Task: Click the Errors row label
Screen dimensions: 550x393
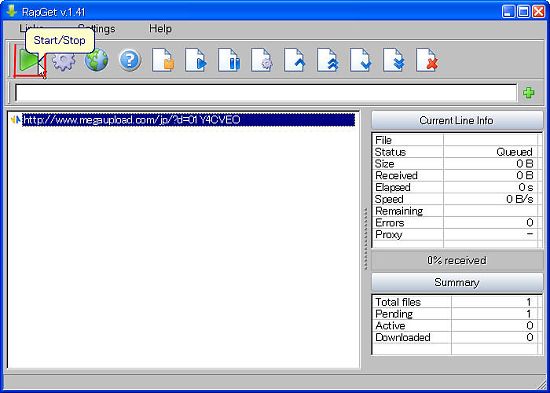Action: coord(390,223)
